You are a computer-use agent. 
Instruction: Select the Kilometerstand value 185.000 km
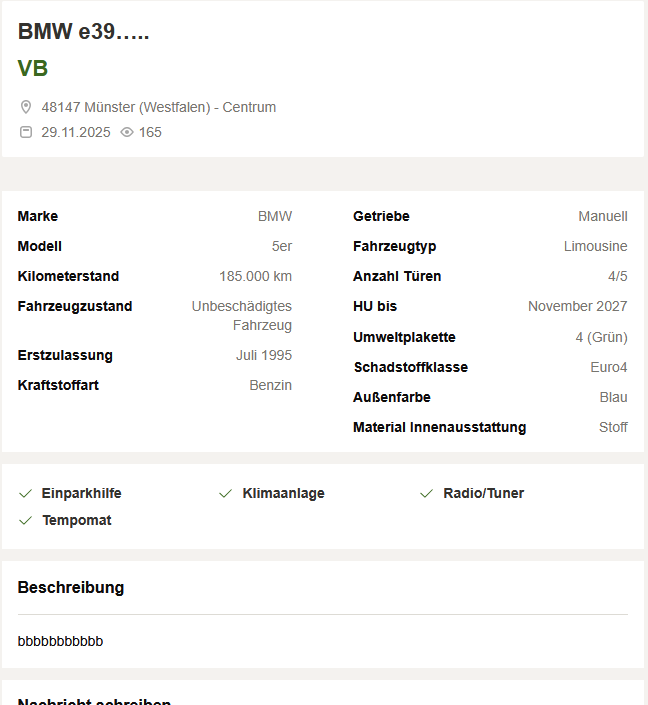pyautogui.click(x=255, y=276)
